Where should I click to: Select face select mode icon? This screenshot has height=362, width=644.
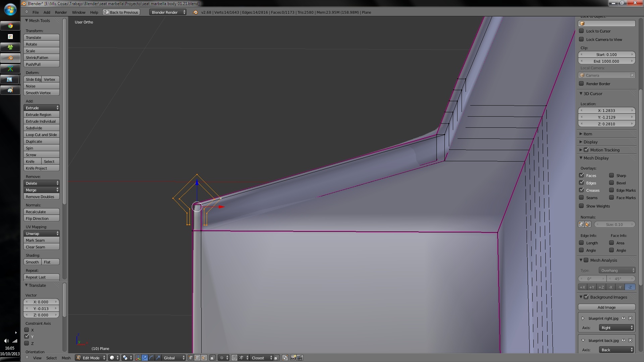(x=204, y=358)
